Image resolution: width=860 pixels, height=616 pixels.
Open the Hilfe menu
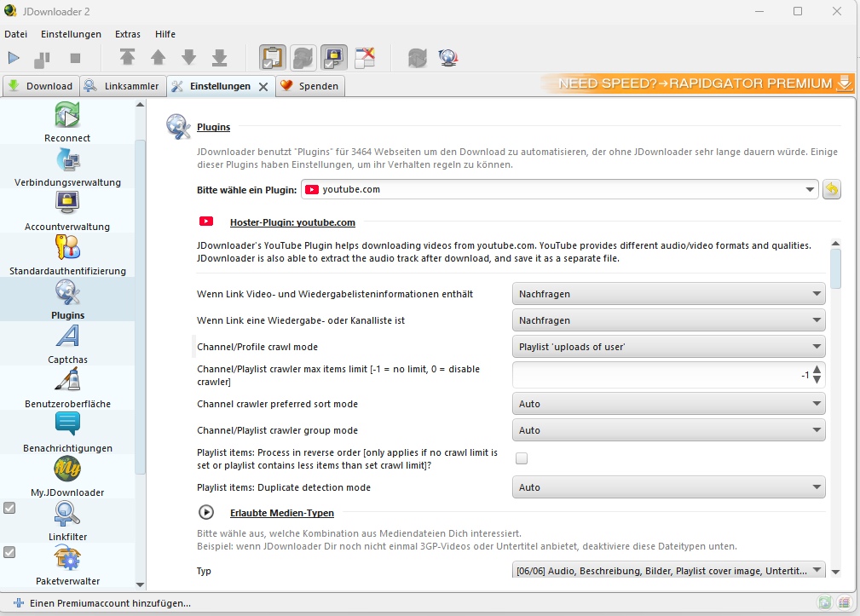[165, 34]
